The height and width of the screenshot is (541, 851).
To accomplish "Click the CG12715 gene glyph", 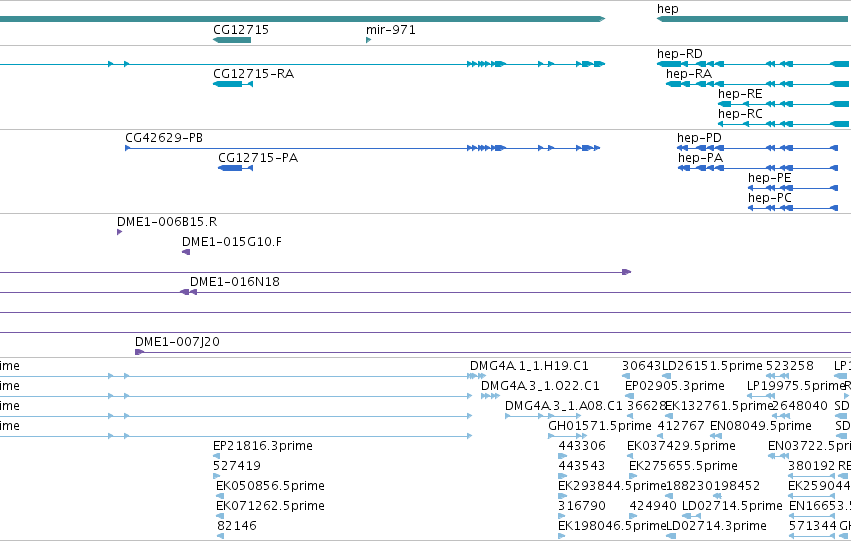I will click(x=232, y=40).
